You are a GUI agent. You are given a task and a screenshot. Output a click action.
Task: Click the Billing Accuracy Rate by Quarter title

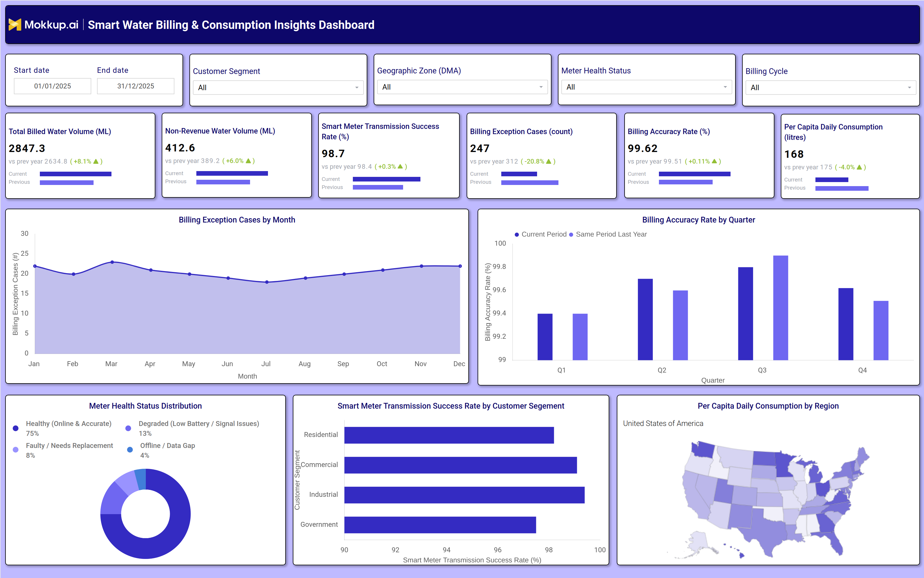click(698, 220)
